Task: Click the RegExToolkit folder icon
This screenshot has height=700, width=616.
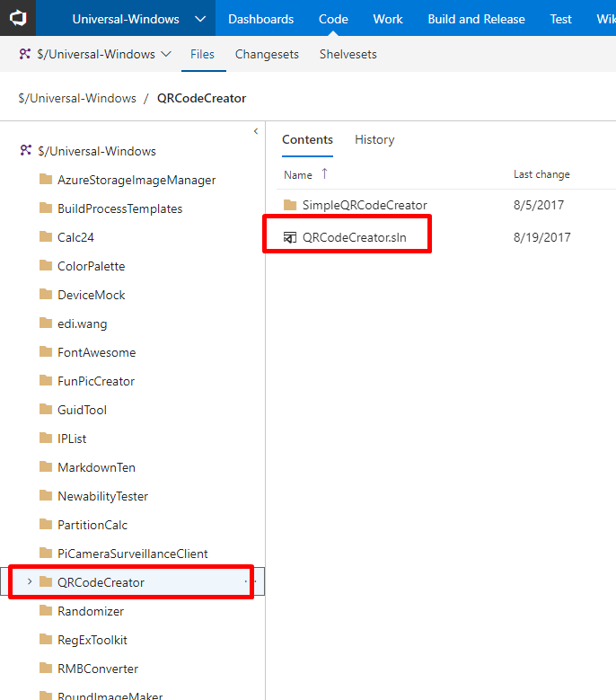Action: pyautogui.click(x=46, y=639)
